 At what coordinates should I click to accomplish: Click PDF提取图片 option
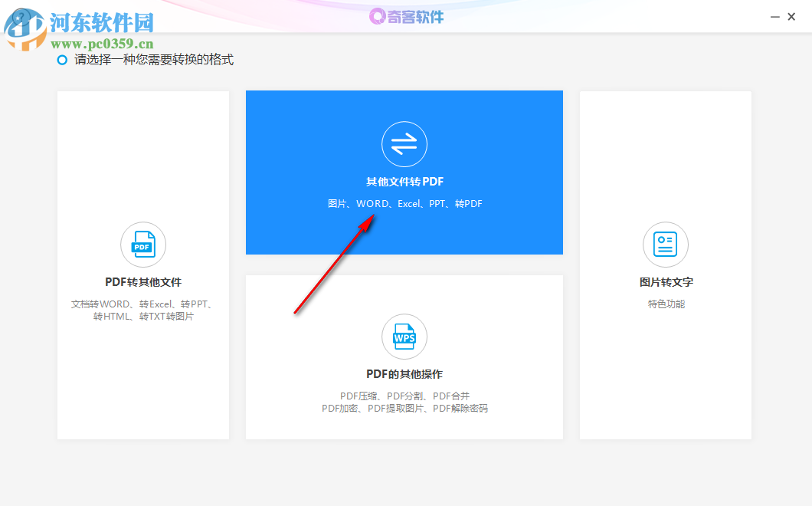pyautogui.click(x=397, y=408)
